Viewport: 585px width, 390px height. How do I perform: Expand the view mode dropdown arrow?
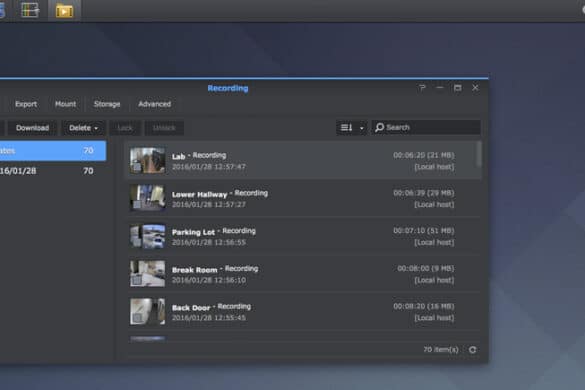click(361, 128)
